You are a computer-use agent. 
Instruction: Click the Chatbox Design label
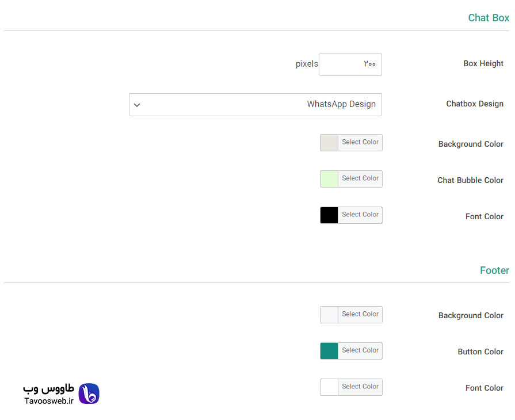pos(475,104)
